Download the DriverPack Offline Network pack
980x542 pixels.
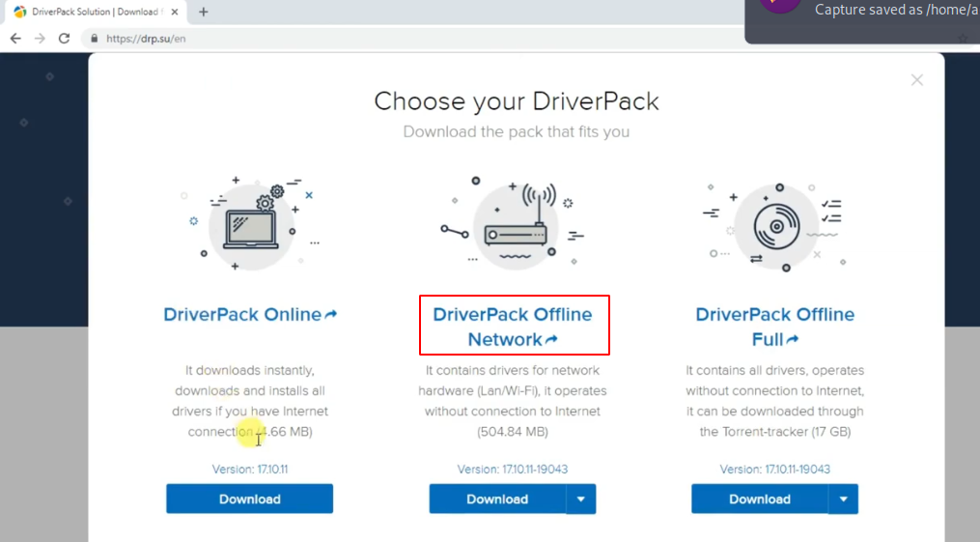[497, 499]
